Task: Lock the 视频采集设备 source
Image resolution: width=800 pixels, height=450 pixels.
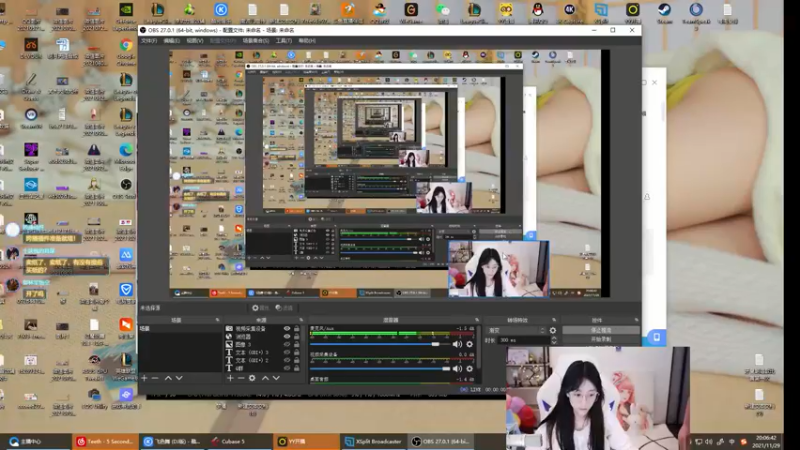Action: (x=296, y=329)
